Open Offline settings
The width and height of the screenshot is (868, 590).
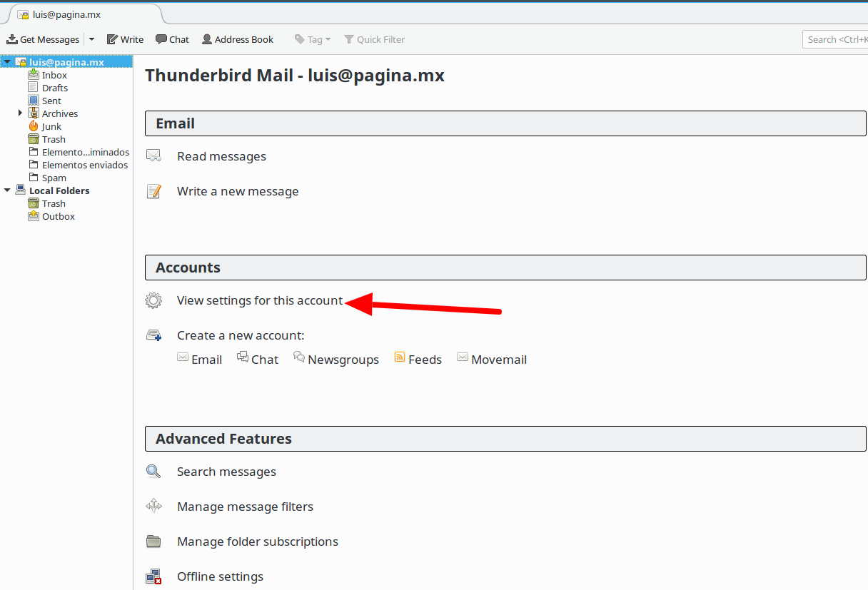[x=220, y=576]
